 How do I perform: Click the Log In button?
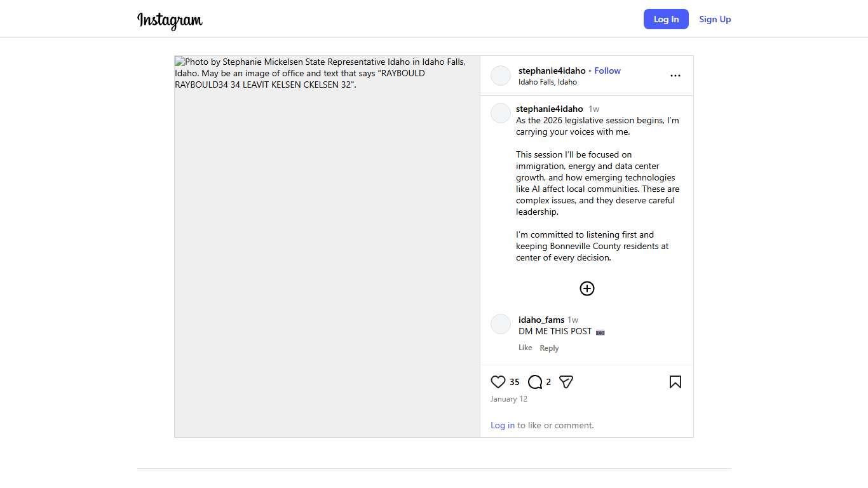tap(666, 19)
